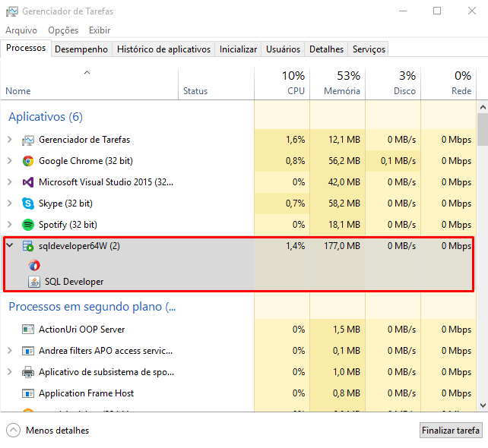Screen dimensions: 488x448
Task: Click the Finalizar tarefa button
Action: [451, 431]
